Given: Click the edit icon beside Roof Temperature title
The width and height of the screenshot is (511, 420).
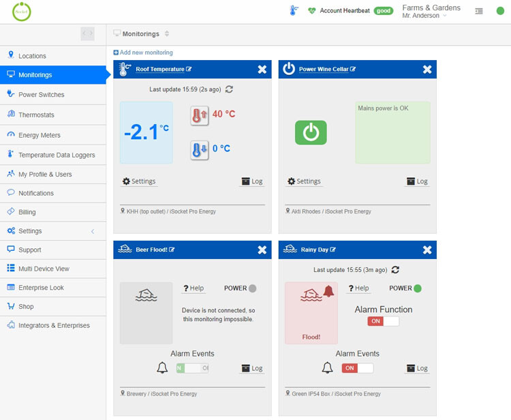Looking at the screenshot, I should [x=189, y=70].
